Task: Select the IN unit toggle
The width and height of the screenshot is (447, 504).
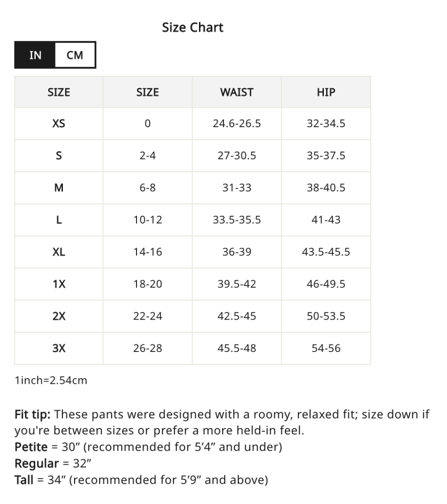Action: point(35,55)
